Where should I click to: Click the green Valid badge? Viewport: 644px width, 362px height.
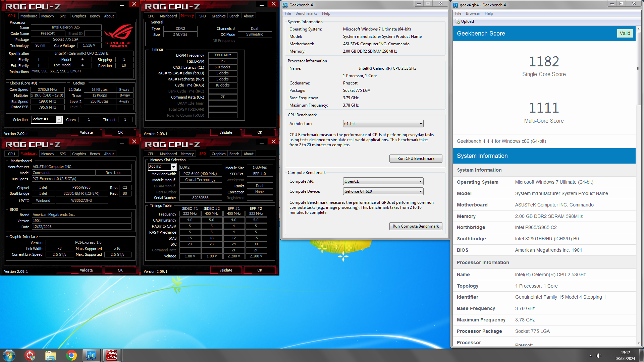tap(625, 33)
